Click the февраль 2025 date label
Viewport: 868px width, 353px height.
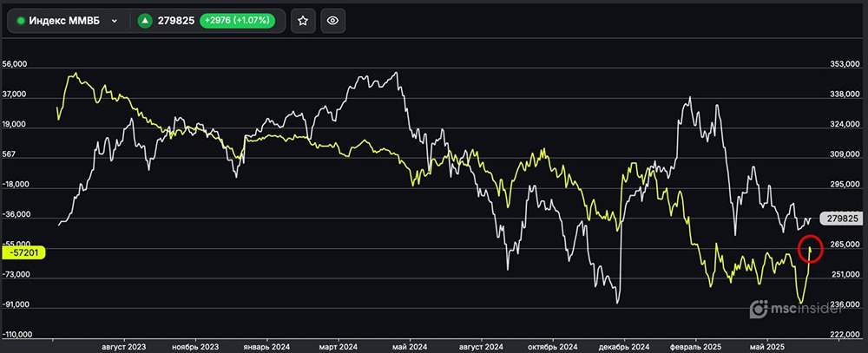click(x=695, y=347)
